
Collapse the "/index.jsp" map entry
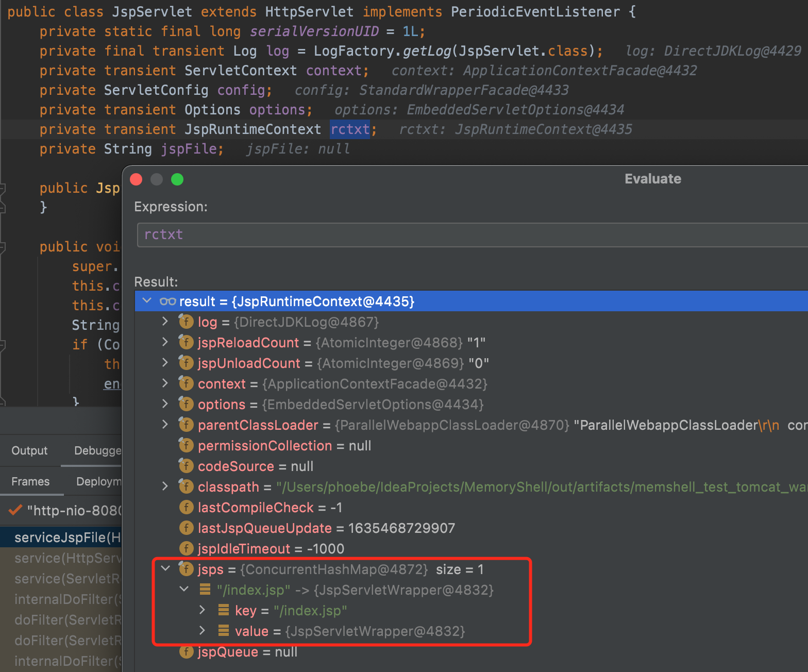click(x=184, y=589)
